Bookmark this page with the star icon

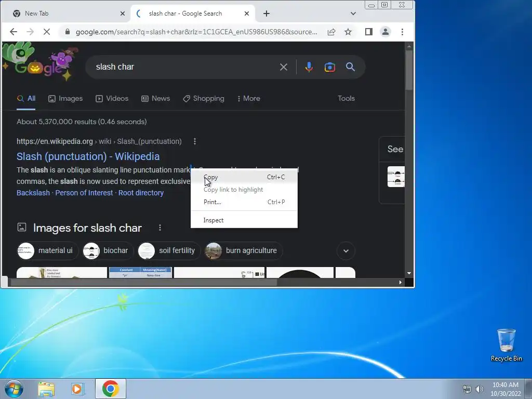[x=348, y=32]
